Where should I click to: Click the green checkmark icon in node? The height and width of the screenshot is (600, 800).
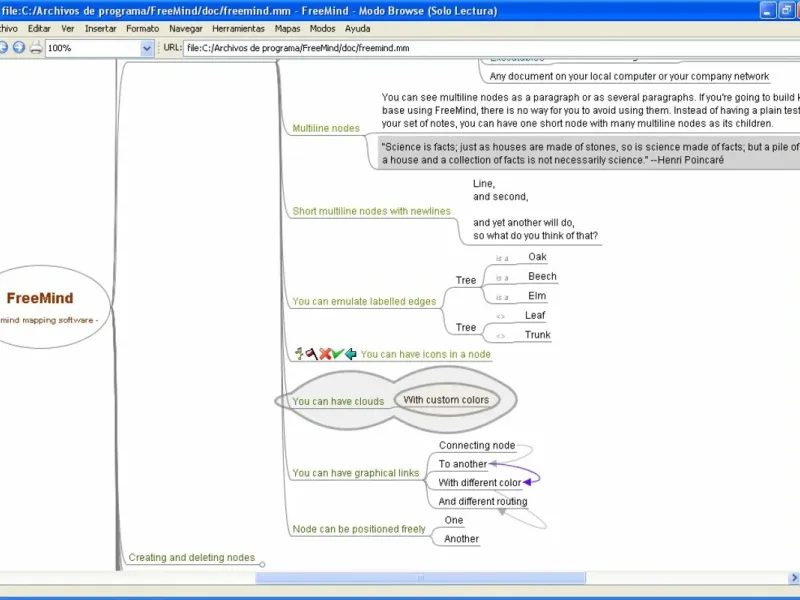pyautogui.click(x=337, y=354)
